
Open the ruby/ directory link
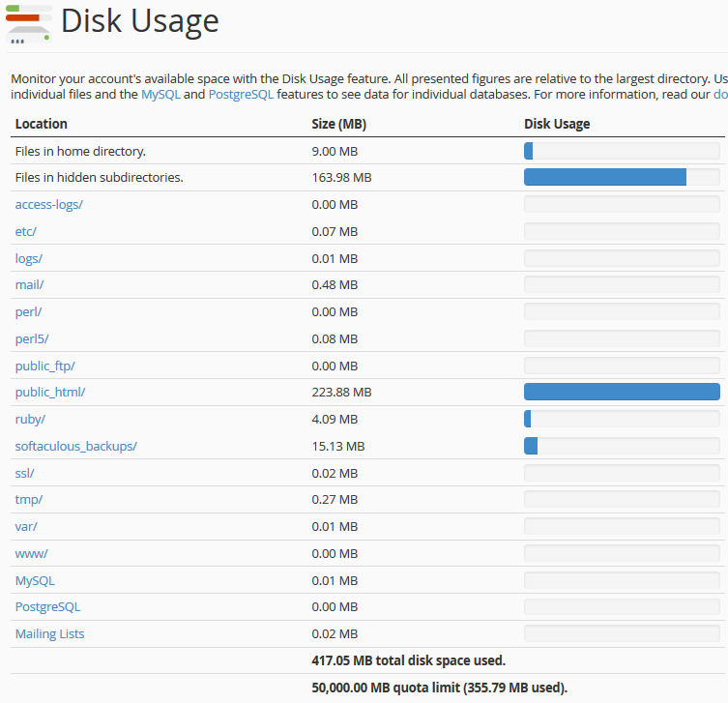(30, 420)
